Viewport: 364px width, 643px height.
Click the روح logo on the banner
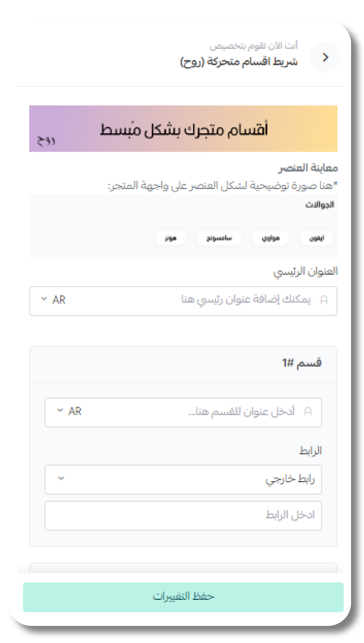[46, 141]
